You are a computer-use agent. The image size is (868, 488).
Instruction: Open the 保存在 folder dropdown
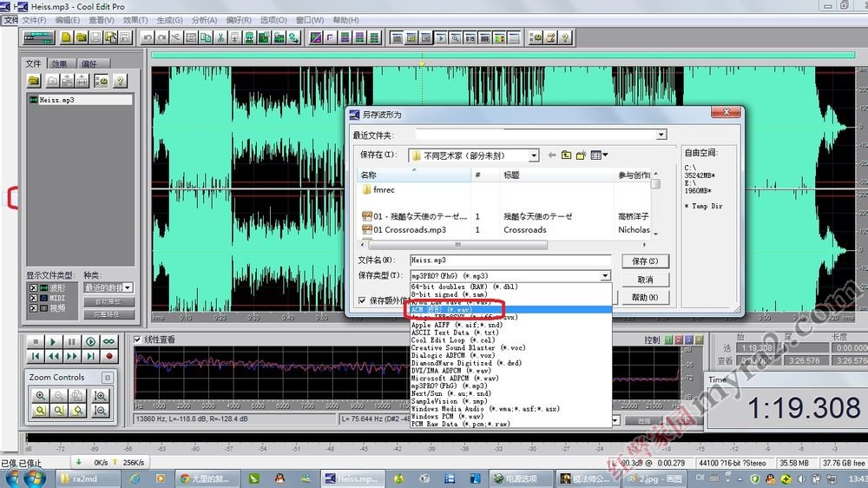534,155
